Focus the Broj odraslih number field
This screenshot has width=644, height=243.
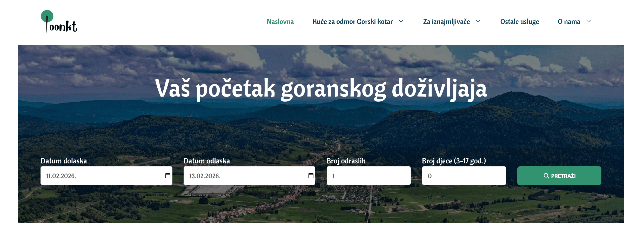[368, 176]
